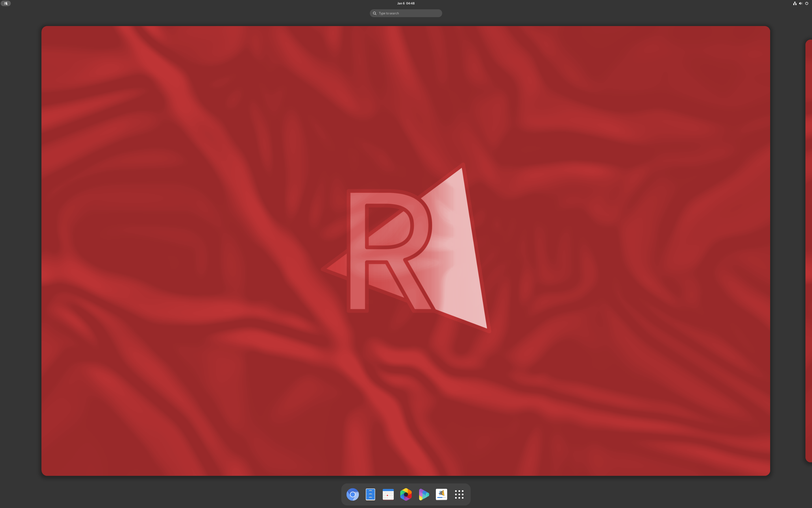This screenshot has width=812, height=508.
Task: Switch to the adjacent workspace on the right edge
Action: pos(809,251)
